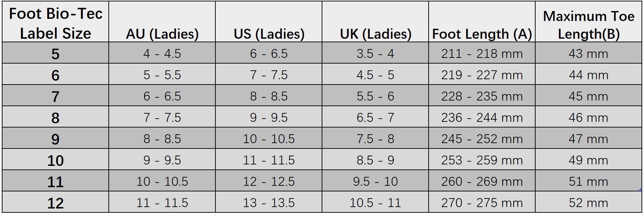This screenshot has height=217, width=644.
Task: Click label size 11 cell
Action: 55,180
